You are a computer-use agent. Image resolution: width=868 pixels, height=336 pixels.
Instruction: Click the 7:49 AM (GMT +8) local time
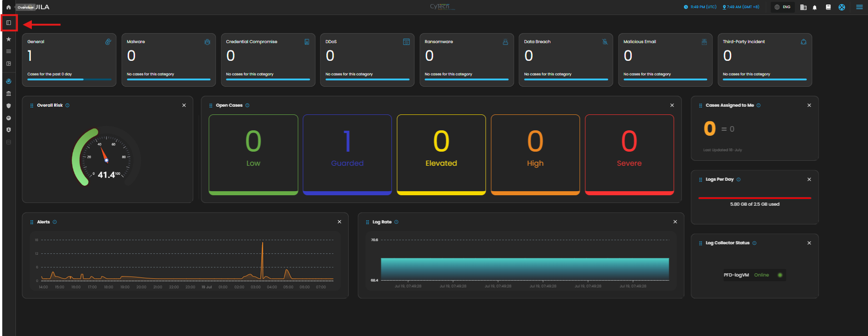[x=741, y=7]
